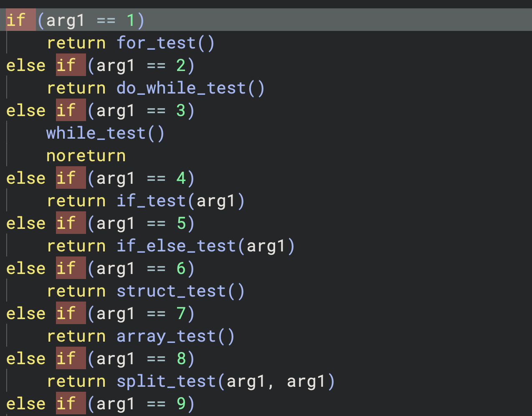532x416 pixels.
Task: Click the highlighted "if" on the first line
Action: (x=16, y=20)
